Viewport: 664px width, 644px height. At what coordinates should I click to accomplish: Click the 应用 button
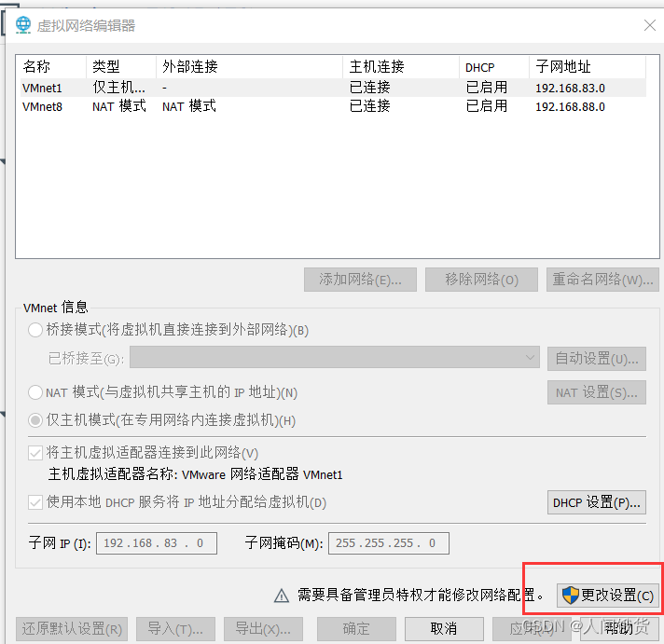tap(532, 629)
